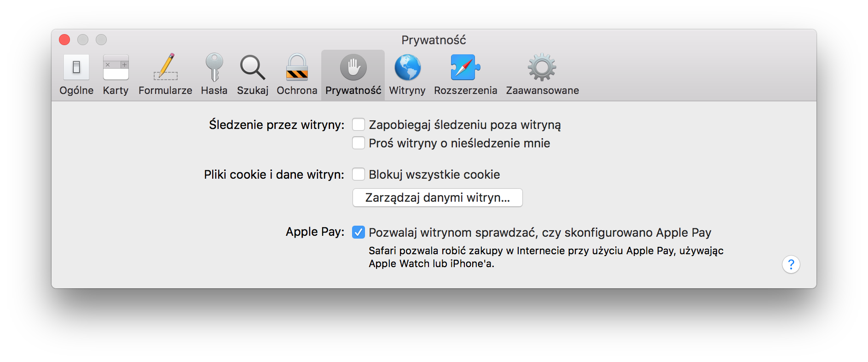Screen dimensions: 868x362
Task: Switch to the Karty settings icon
Action: [x=116, y=75]
